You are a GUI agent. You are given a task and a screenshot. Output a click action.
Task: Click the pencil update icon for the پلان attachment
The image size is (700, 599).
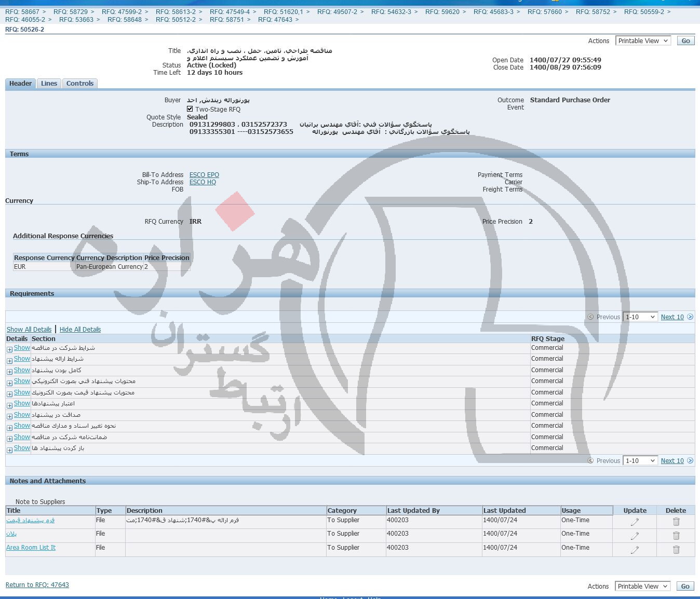(x=635, y=536)
